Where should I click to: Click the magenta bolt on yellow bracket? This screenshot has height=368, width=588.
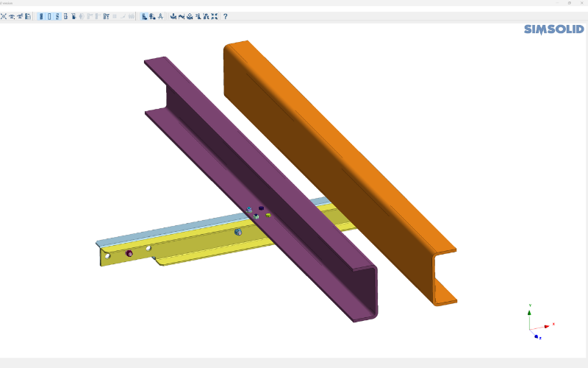click(x=129, y=253)
